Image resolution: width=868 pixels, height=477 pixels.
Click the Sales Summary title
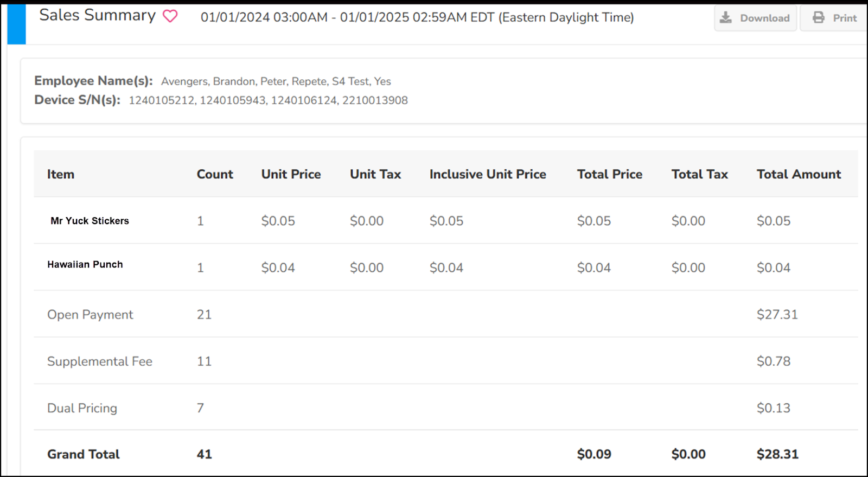(x=97, y=15)
